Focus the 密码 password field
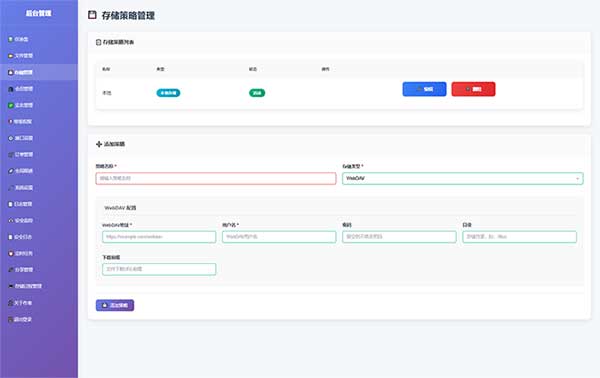Image resolution: width=600 pixels, height=378 pixels. (x=399, y=237)
